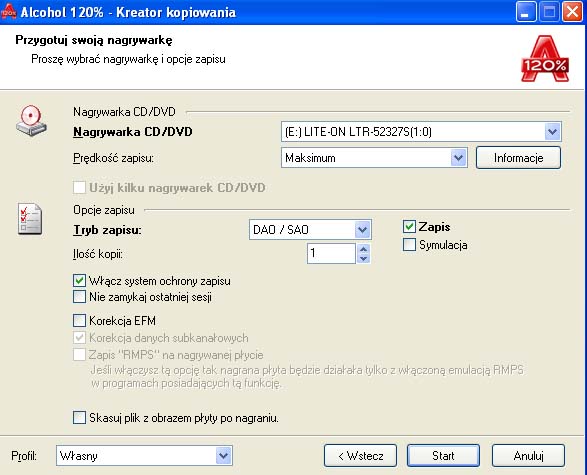This screenshot has height=475, width=587.
Task: Click the CD/DVD recorder drive icon
Action: [x=31, y=121]
